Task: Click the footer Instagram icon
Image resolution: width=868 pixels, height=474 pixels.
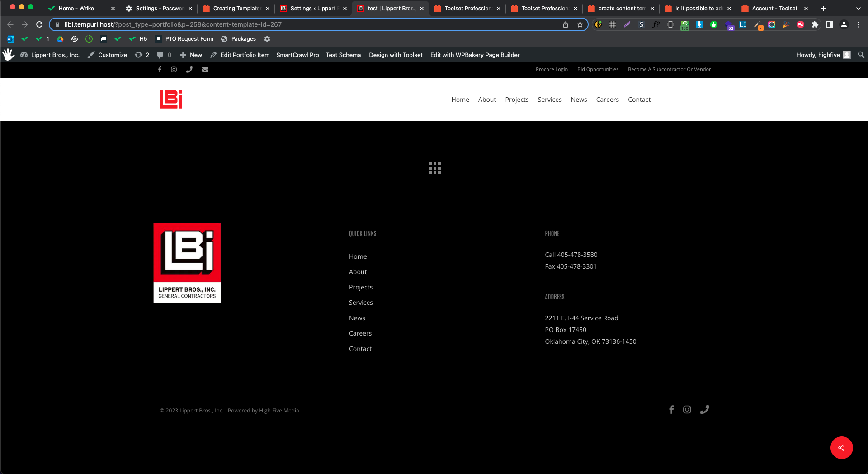Action: click(x=687, y=410)
